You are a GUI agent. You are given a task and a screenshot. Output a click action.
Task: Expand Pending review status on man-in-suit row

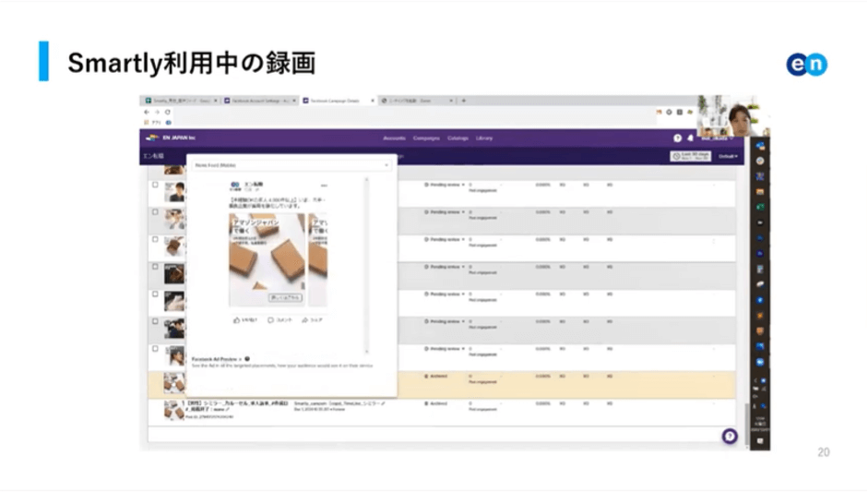point(444,185)
